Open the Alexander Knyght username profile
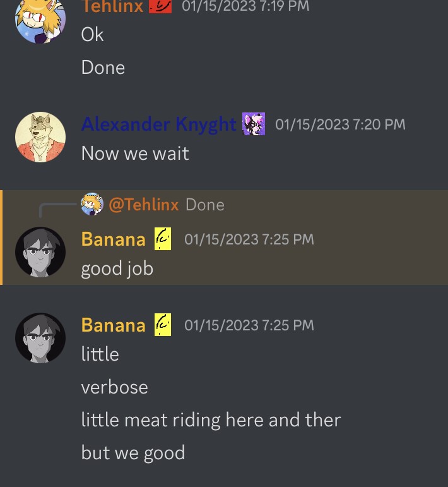The image size is (448, 487). [158, 124]
